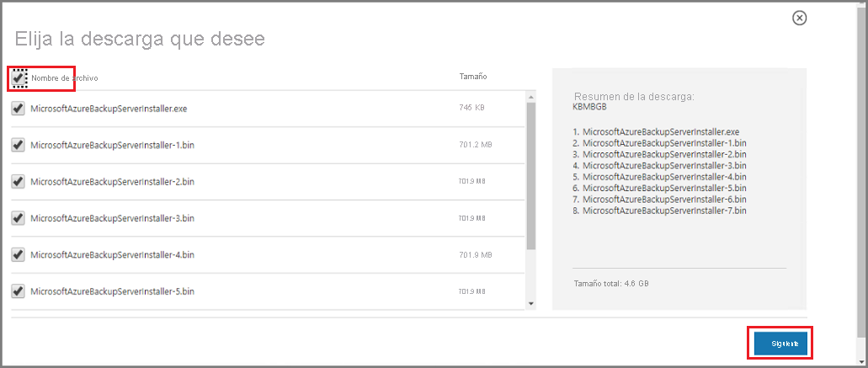Click the 745 KB size value
The height and width of the screenshot is (368, 868).
point(471,108)
